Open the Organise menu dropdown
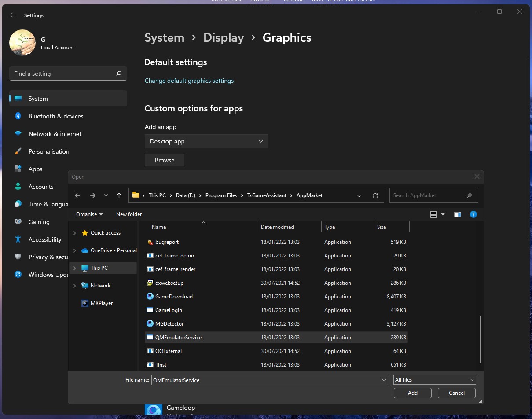This screenshot has width=532, height=419. (89, 214)
